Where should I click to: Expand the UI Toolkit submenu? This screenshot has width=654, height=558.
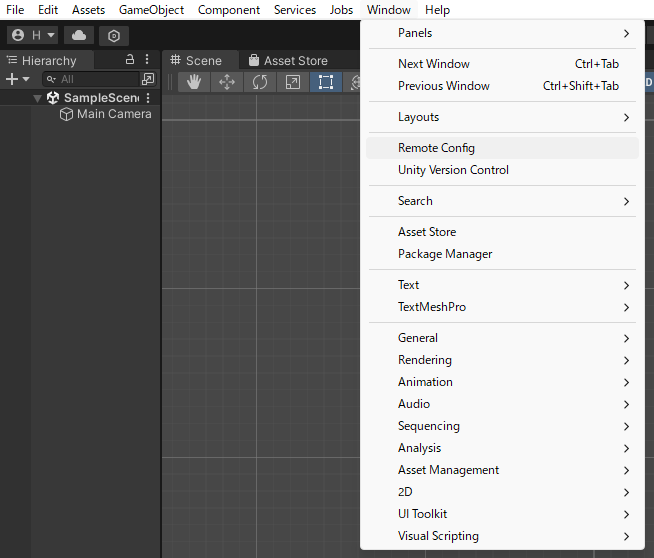click(502, 514)
